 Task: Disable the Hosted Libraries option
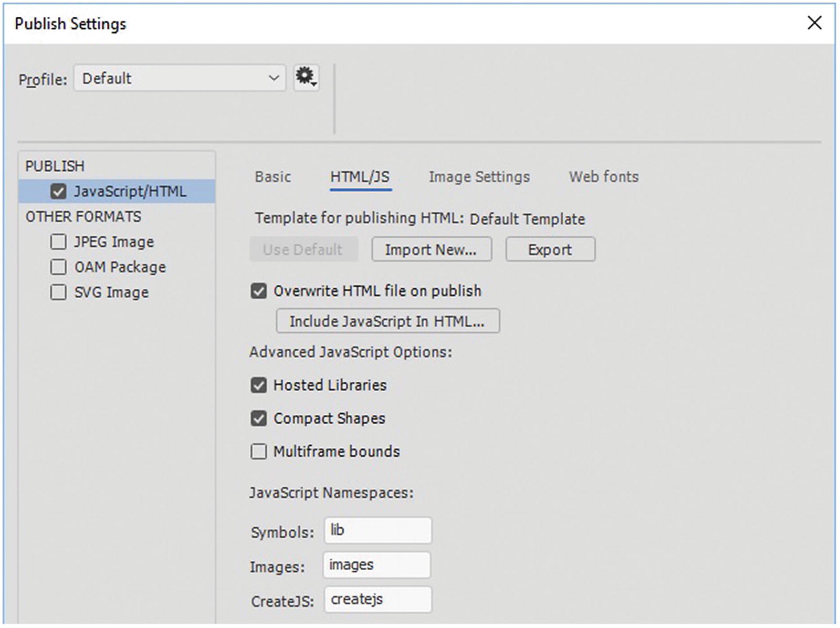(258, 385)
